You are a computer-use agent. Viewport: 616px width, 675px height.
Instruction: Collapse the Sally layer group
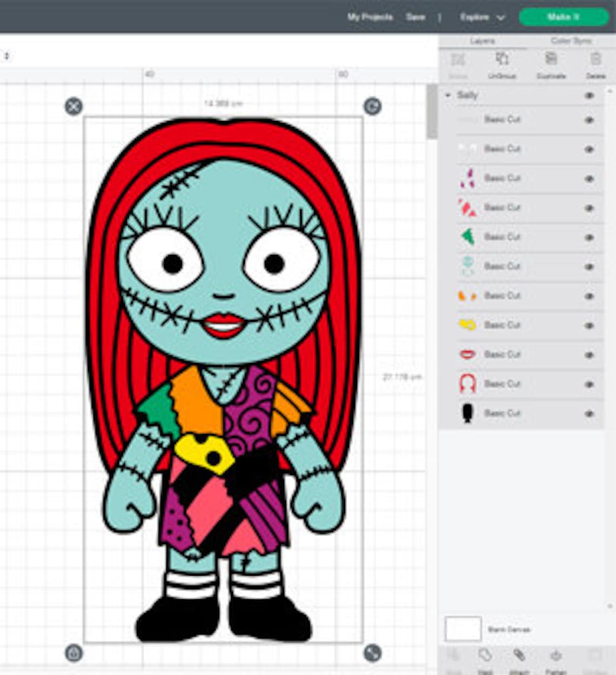pyautogui.click(x=447, y=95)
